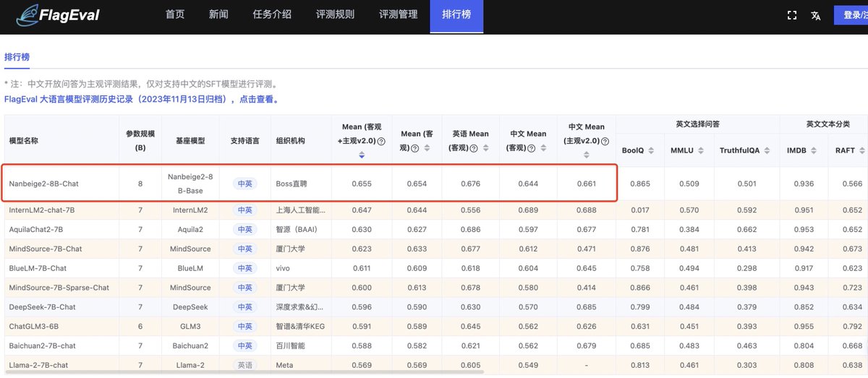Select the Nanbeige2-8B-Chat model name
This screenshot has height=378, width=868.
(x=43, y=184)
